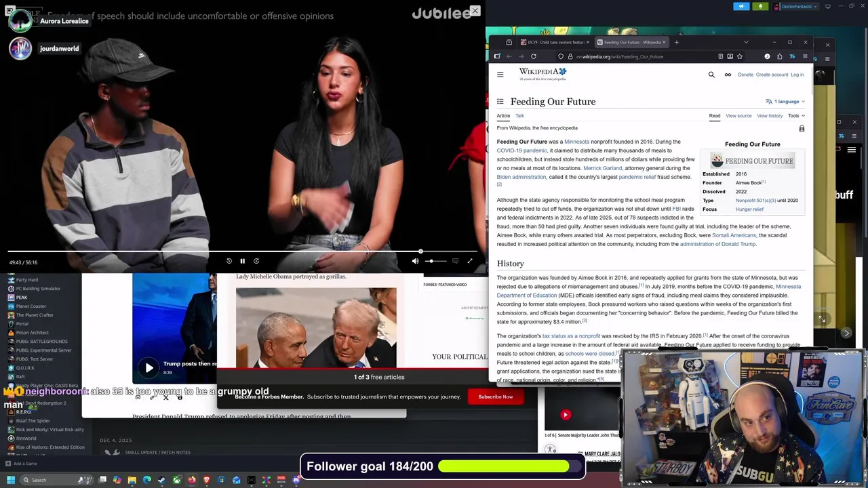Screen dimensions: 868x488
Task: Play the Senate Majority Leader video
Action: (x=566, y=415)
